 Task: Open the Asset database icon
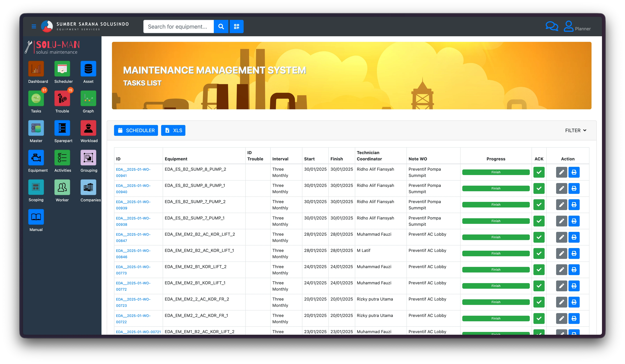pyautogui.click(x=88, y=69)
